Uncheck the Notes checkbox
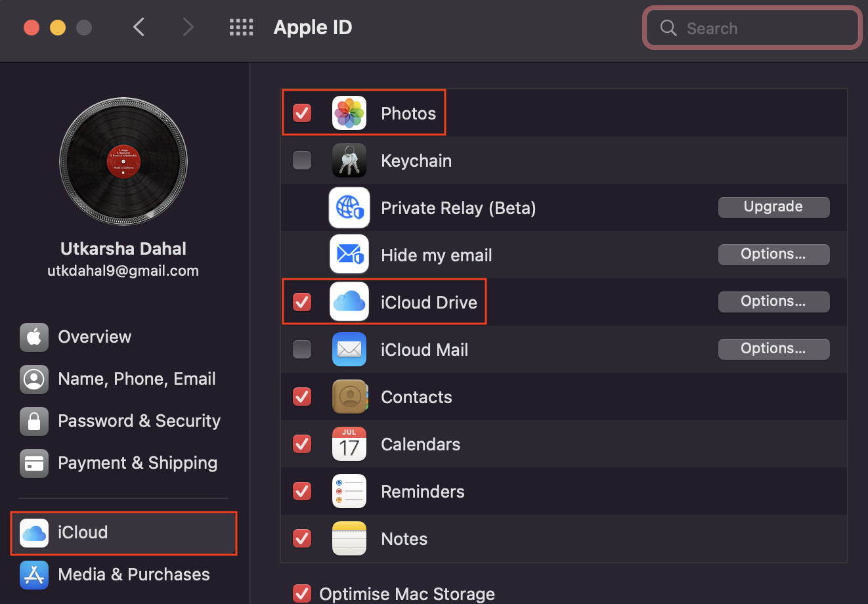The image size is (868, 604). (302, 538)
